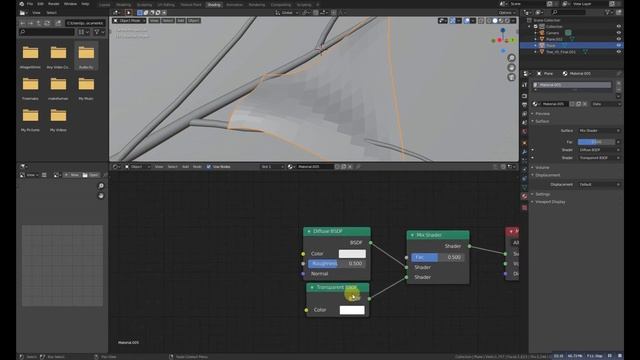This screenshot has width=640, height=360.
Task: Open Modifier properties wrench icon
Action: (x=524, y=152)
